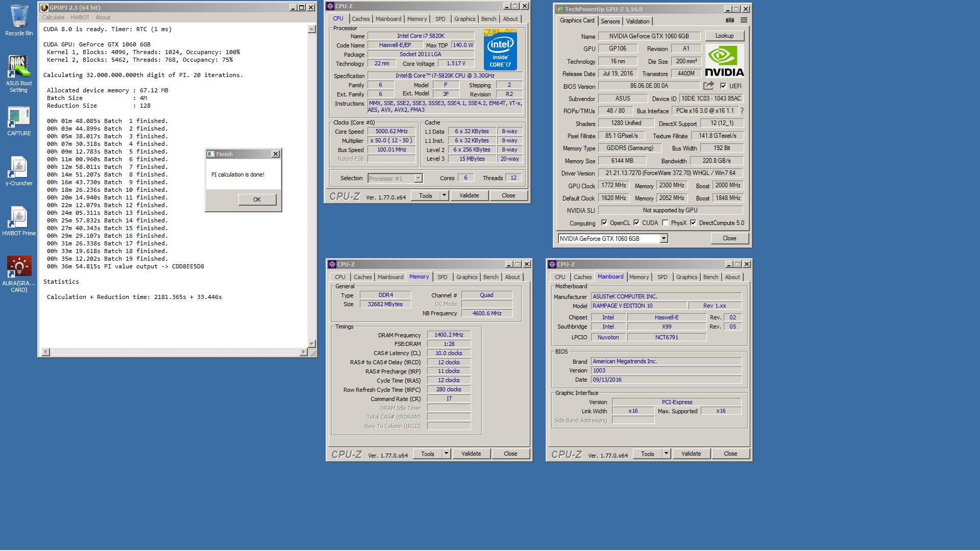
Task: Toggle the DirectCompute 5.0 checkbox
Action: click(693, 223)
